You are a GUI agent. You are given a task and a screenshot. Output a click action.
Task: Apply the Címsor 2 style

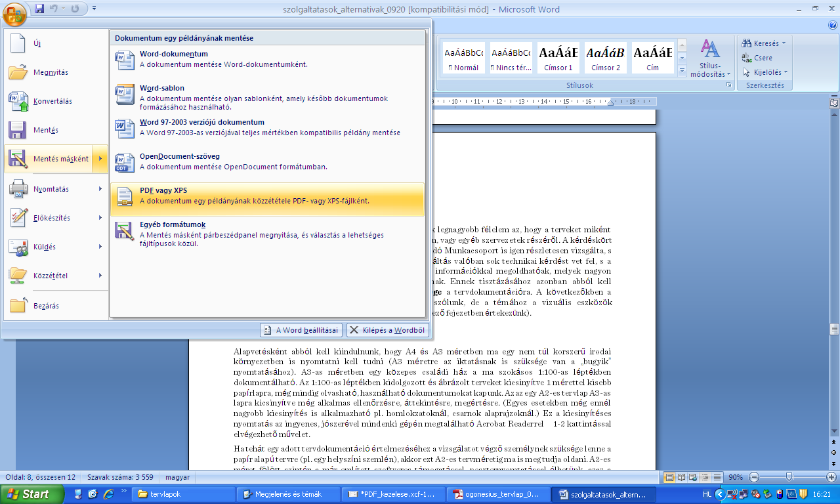pos(606,58)
